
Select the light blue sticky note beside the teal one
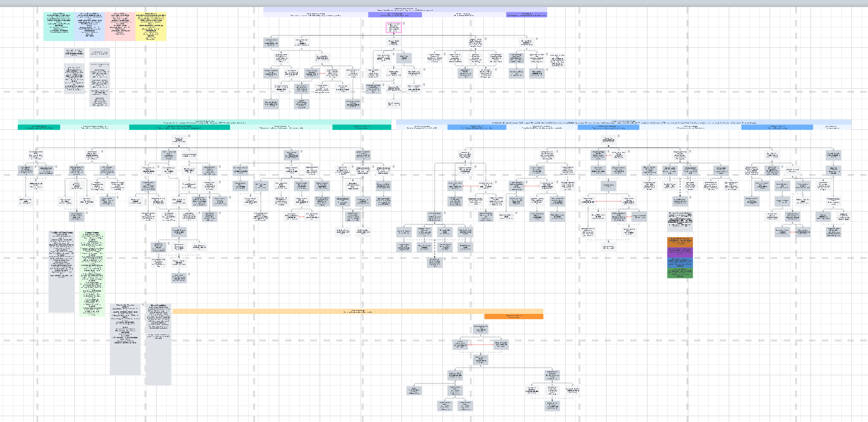coord(89,26)
